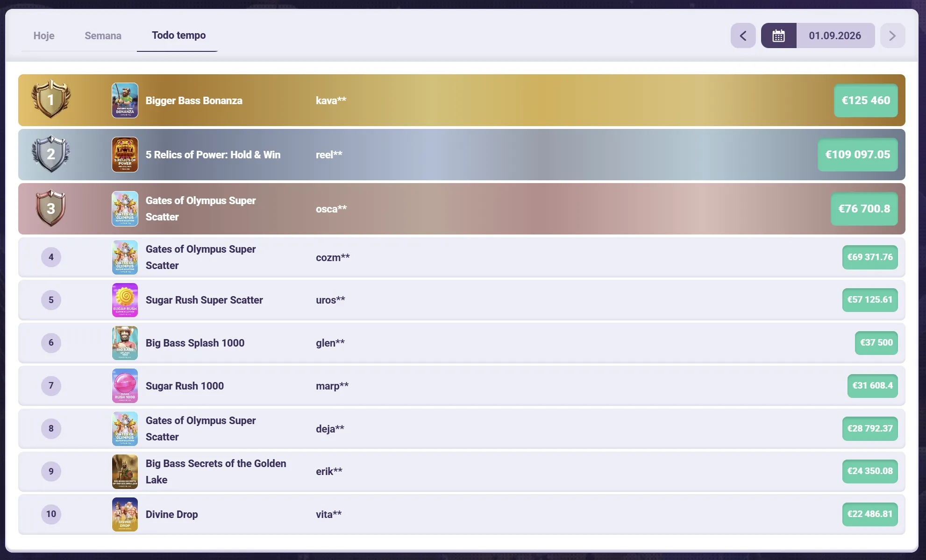Click the 01.09.2026 date field
Viewport: 926px width, 560px height.
coord(835,35)
